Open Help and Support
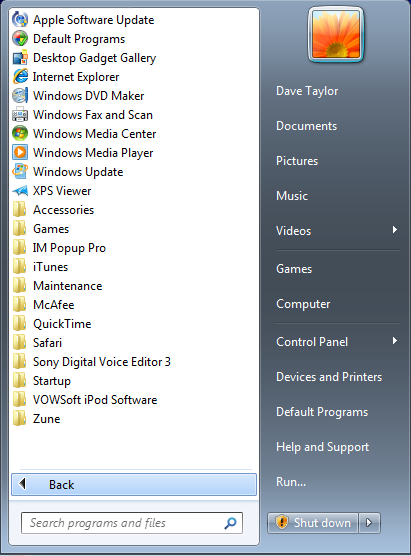Screen dimensions: 411x556 click(322, 447)
